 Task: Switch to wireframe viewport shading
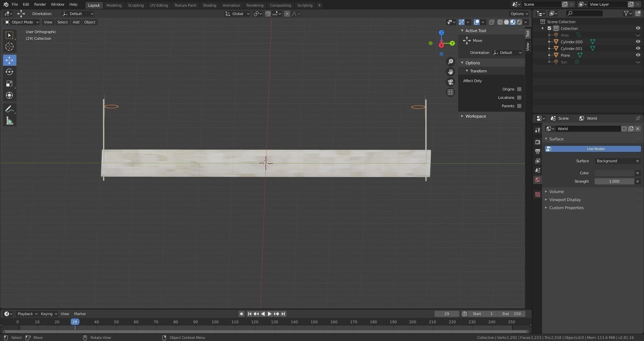500,22
